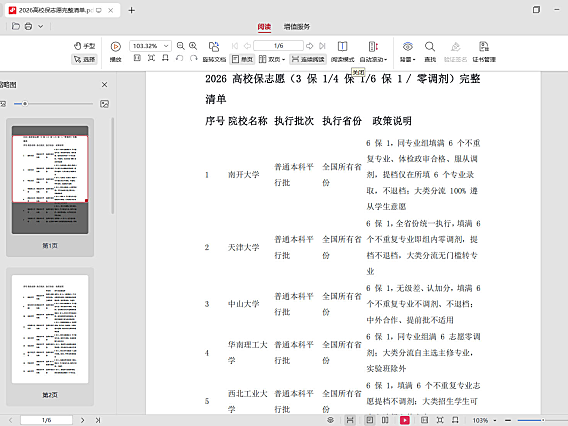Print document with the printer icon
The image size is (568, 426).
[28, 26]
